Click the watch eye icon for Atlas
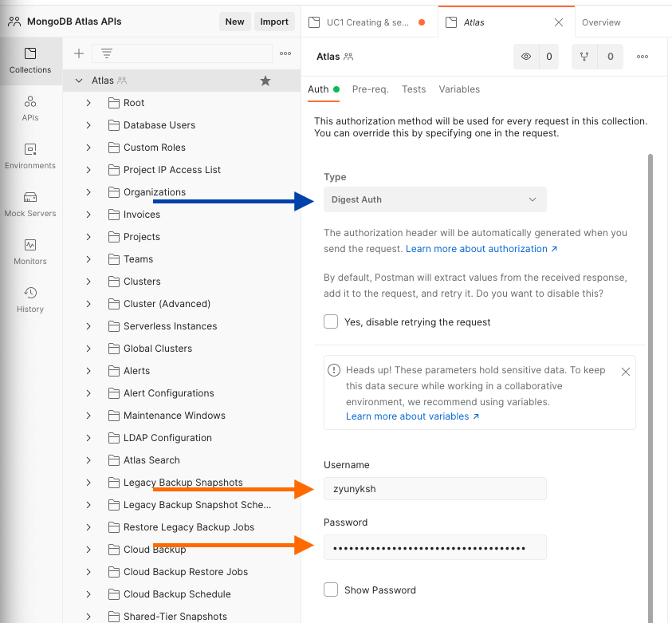Screen dimensions: 672x623 (x=526, y=57)
